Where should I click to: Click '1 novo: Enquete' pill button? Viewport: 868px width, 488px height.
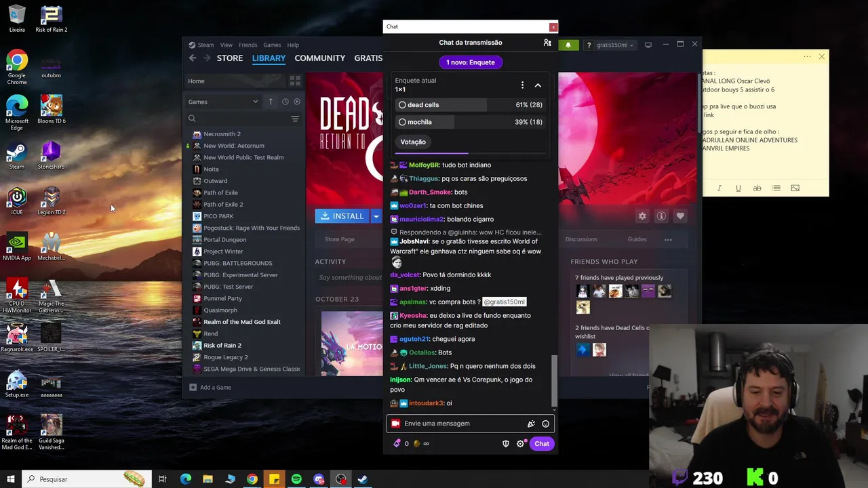pos(471,62)
